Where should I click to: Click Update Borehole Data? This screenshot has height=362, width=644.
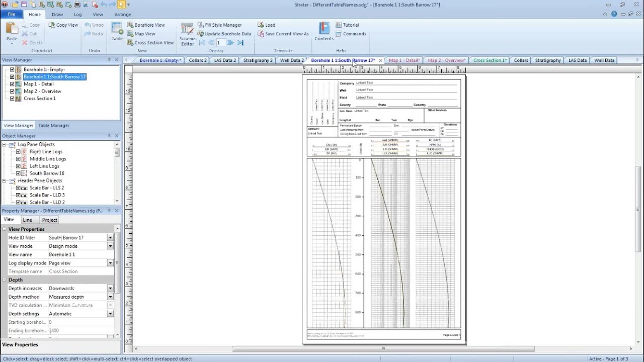[224, 34]
